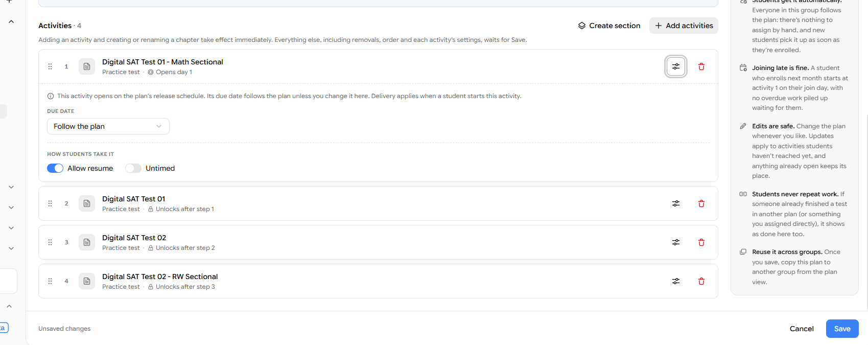Delete the Digital SAT Test 01 activity

[701, 203]
